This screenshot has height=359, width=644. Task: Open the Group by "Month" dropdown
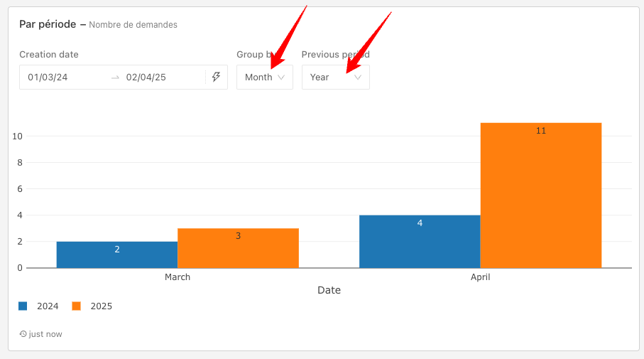[264, 77]
